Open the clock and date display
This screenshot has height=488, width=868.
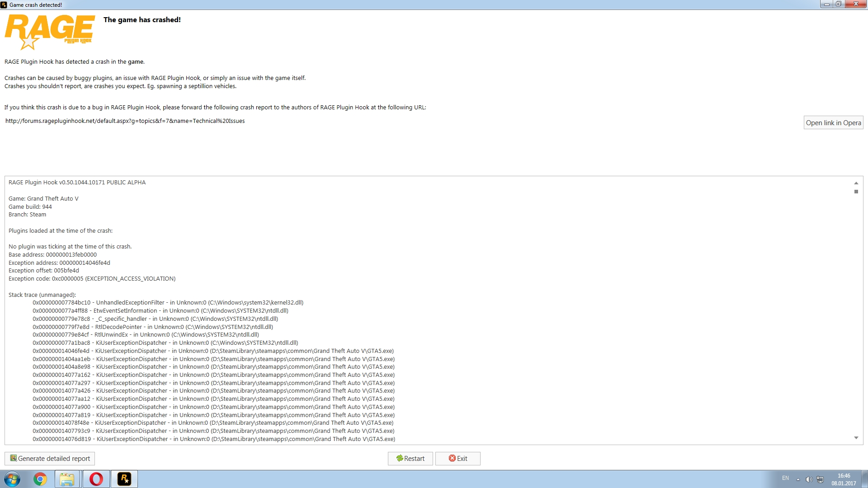click(844, 479)
